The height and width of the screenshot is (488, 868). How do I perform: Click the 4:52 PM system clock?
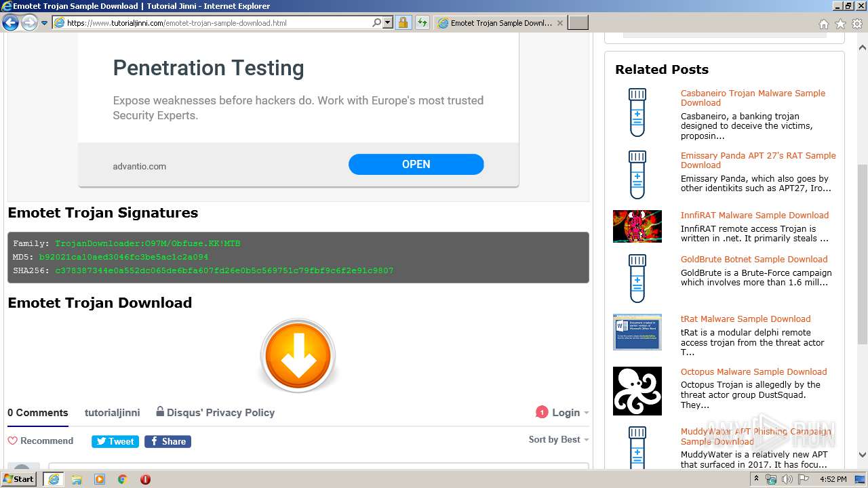point(833,479)
